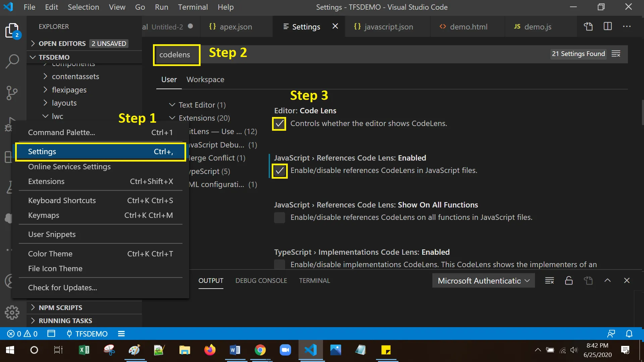Viewport: 644px width, 362px height.
Task: Collapse the Extensions settings group
Action: [172, 118]
